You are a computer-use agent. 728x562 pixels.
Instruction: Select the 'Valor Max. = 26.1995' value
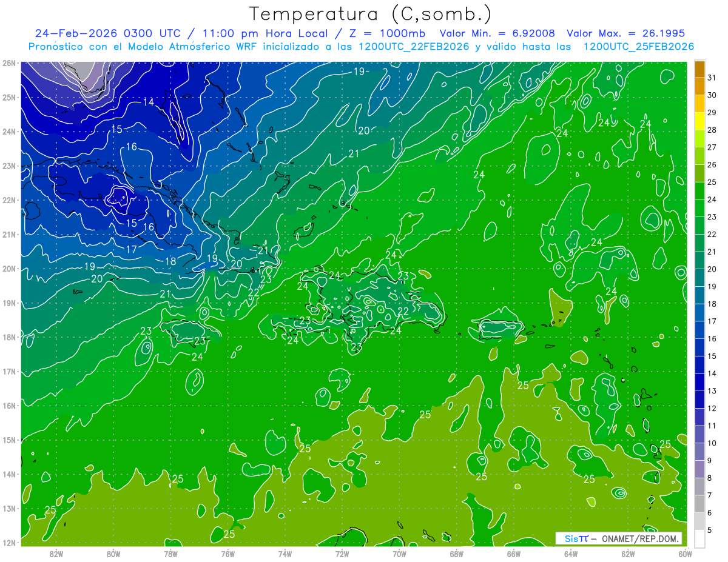click(x=626, y=33)
